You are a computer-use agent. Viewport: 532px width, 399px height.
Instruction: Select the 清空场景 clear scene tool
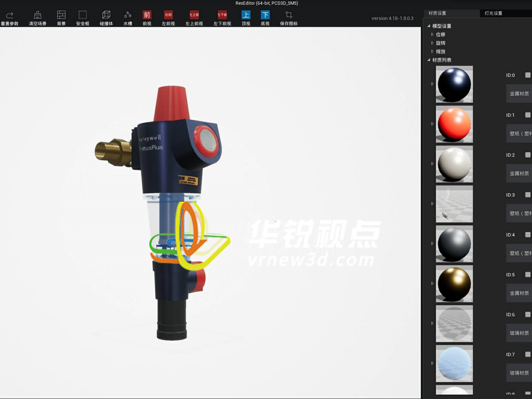[x=37, y=16]
